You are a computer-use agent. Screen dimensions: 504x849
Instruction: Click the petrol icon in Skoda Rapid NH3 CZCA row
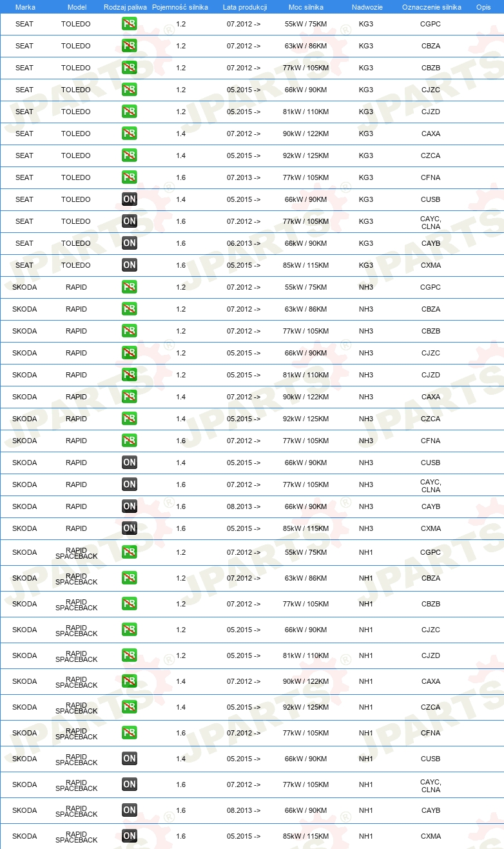[130, 419]
